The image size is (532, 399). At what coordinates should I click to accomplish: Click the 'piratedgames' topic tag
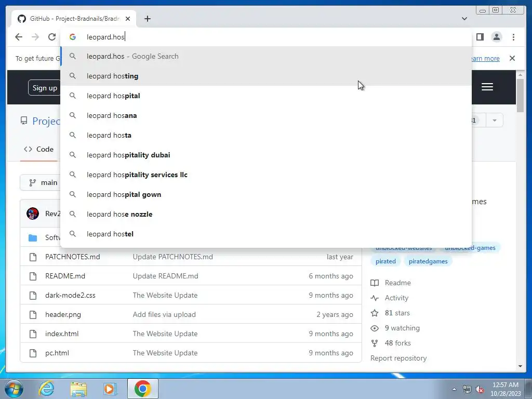tap(428, 261)
